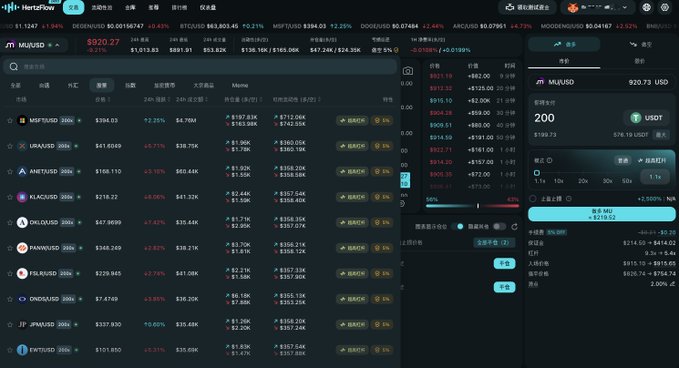Click the market search input field
This screenshot has height=368, width=679.
(x=200, y=66)
